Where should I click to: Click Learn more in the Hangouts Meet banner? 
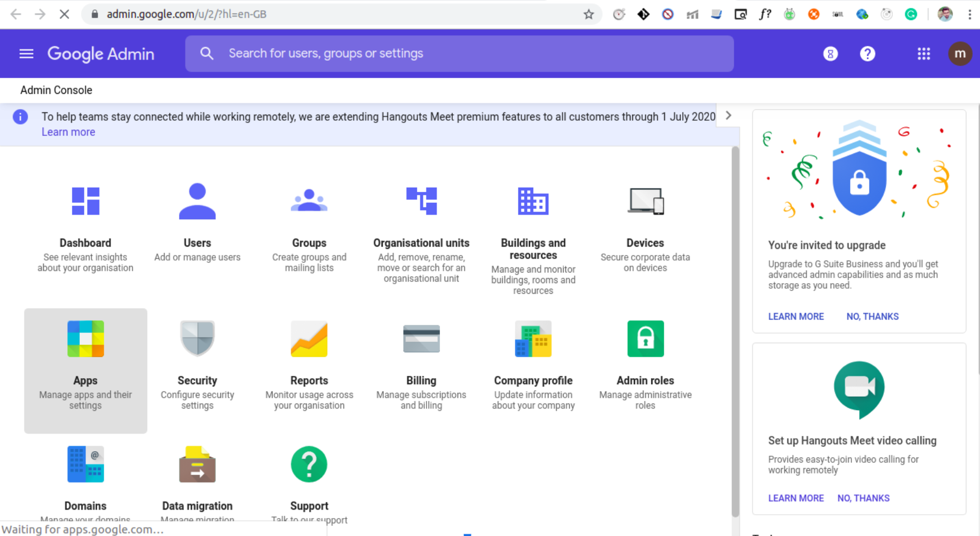(69, 132)
